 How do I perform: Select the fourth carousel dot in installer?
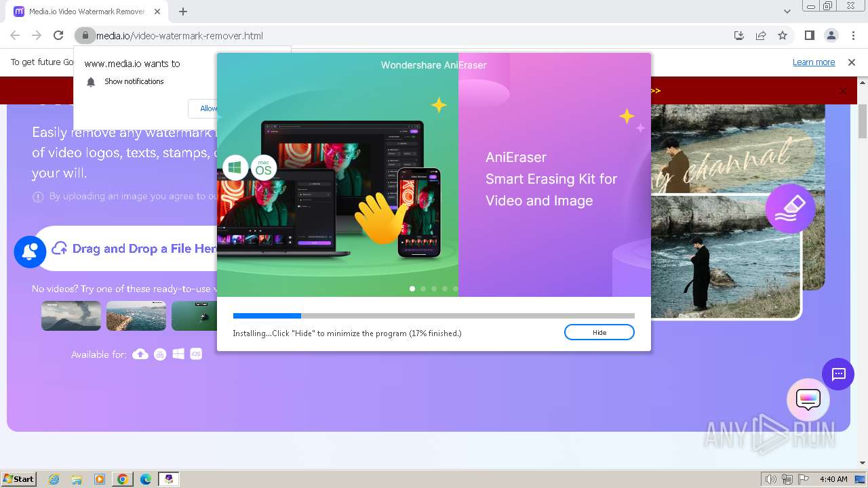(x=445, y=289)
